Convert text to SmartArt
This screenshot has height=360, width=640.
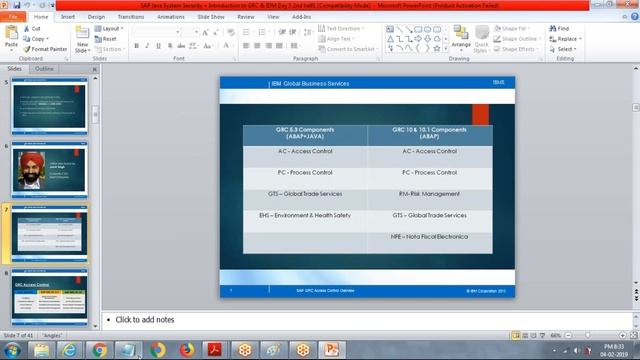[x=348, y=49]
